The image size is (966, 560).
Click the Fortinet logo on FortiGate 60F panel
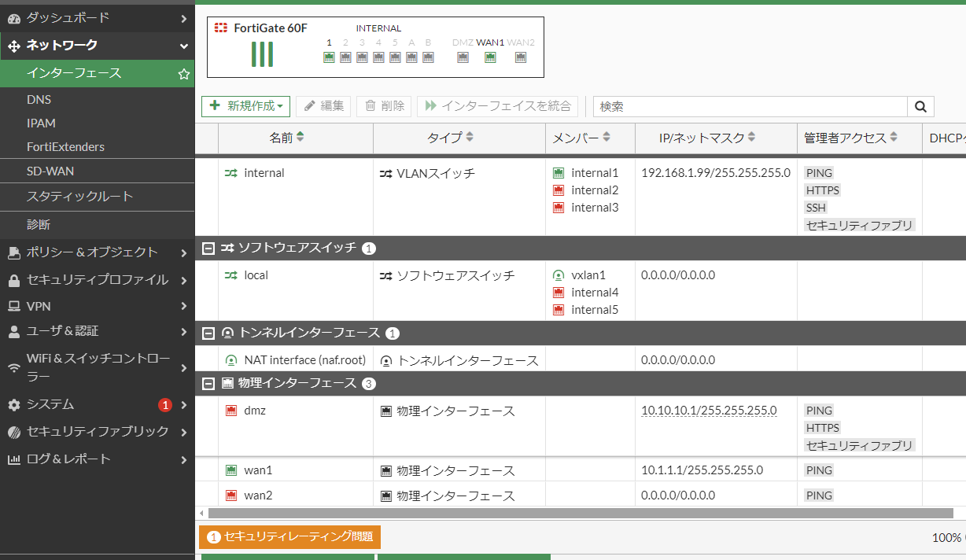pos(221,27)
